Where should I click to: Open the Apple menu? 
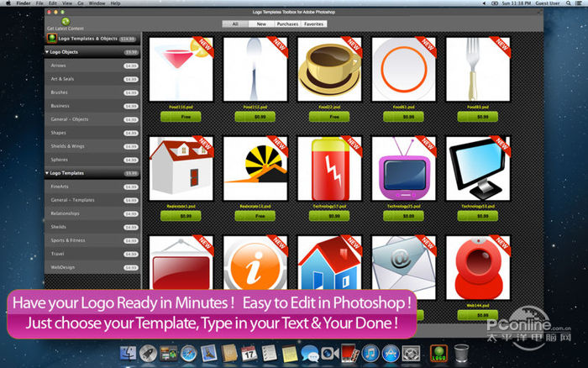(8, 3)
